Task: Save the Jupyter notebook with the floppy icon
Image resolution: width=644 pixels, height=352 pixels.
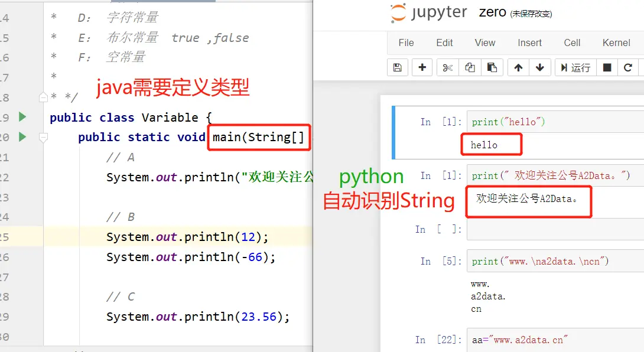Action: point(397,67)
